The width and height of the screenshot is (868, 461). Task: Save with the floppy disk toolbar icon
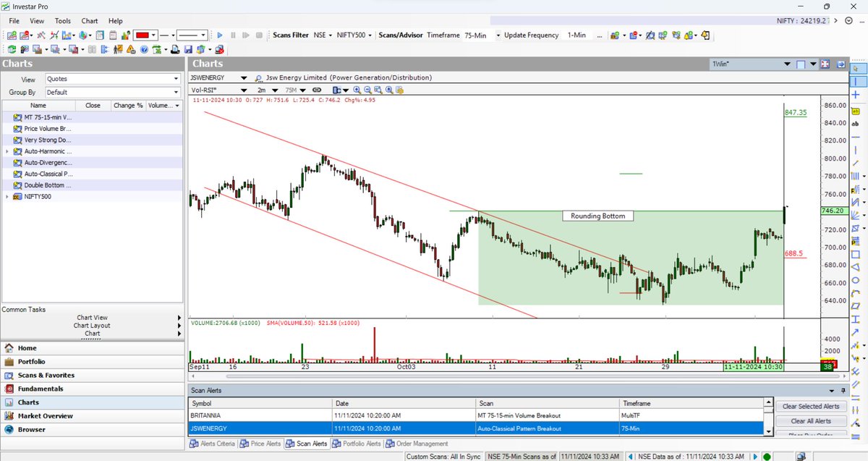pyautogui.click(x=187, y=49)
